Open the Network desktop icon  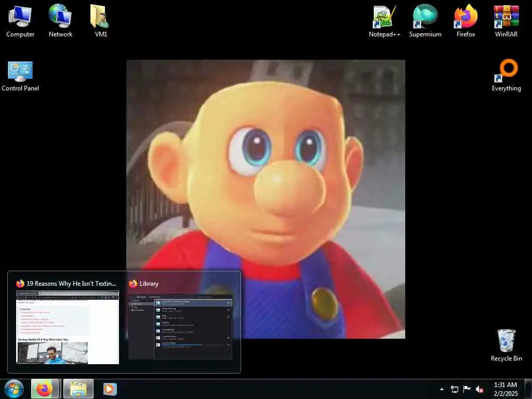(60, 21)
